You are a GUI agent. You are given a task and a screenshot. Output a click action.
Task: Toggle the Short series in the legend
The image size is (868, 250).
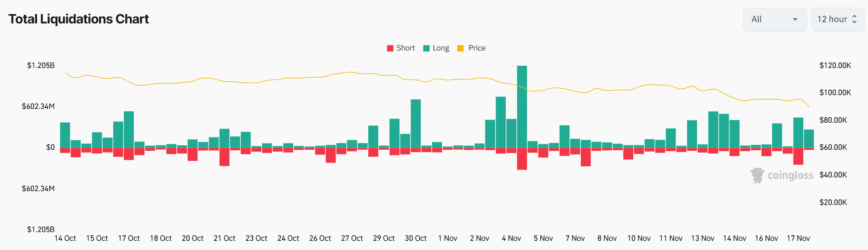click(x=405, y=48)
